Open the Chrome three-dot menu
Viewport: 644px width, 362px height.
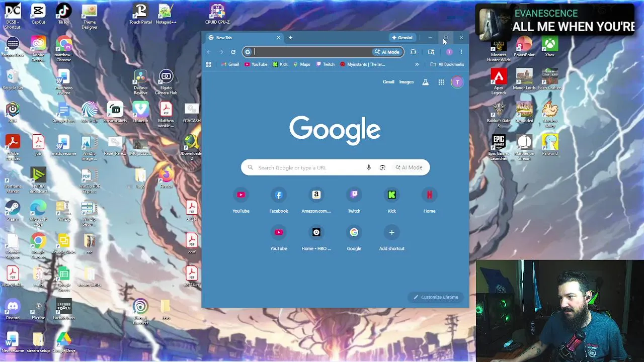[461, 52]
